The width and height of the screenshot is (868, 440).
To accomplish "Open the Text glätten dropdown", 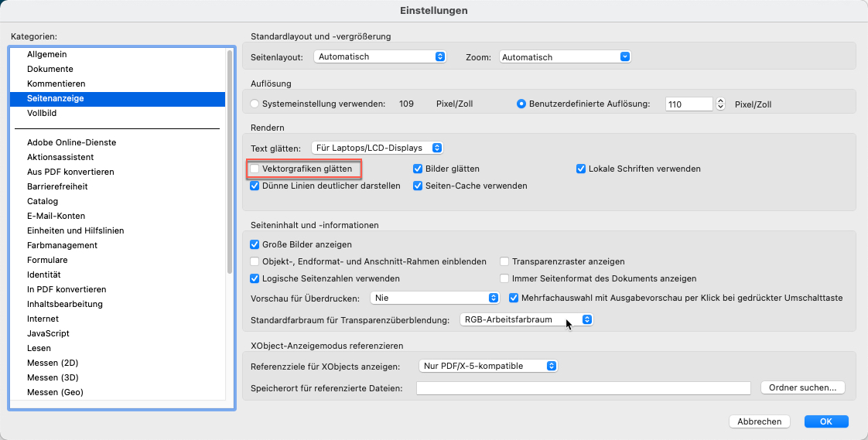I will [378, 148].
